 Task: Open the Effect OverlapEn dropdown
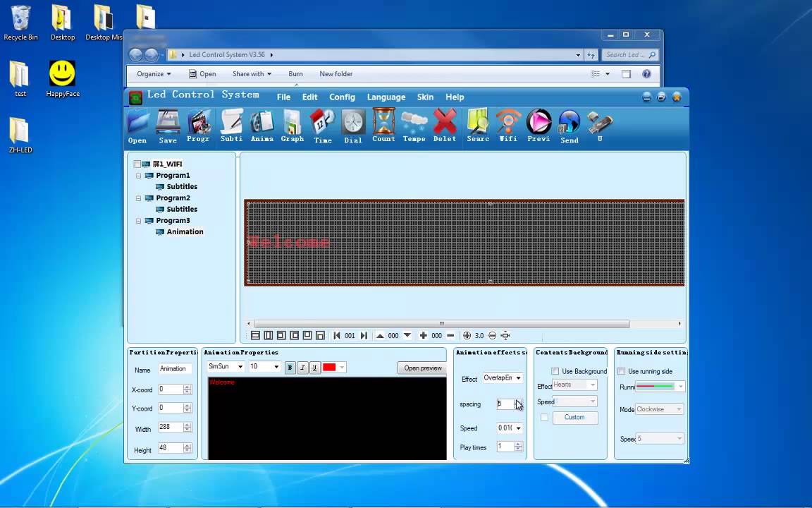[x=518, y=378]
